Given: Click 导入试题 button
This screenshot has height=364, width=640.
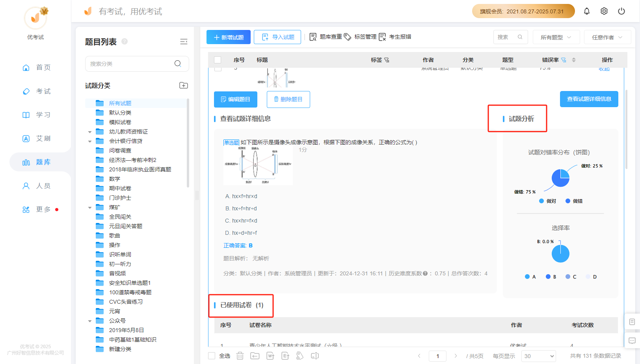Looking at the screenshot, I should point(277,37).
